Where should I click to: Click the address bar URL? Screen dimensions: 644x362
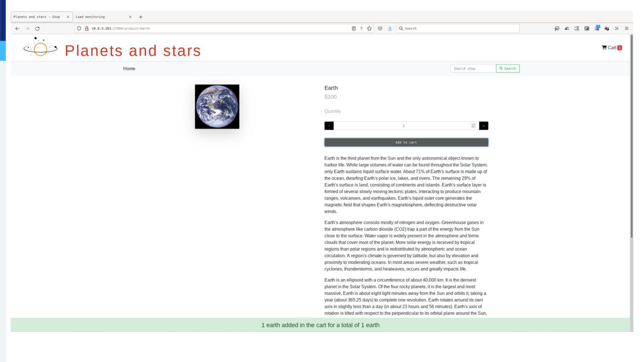point(121,29)
